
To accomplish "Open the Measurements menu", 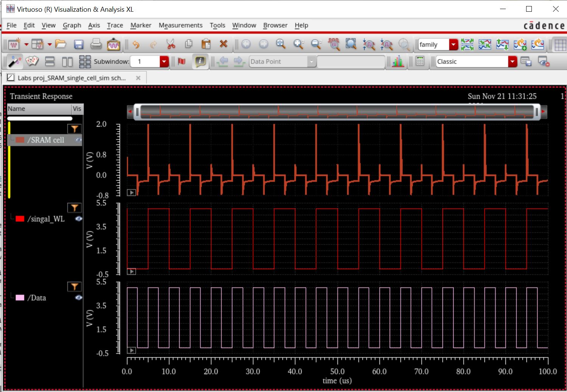I will pyautogui.click(x=180, y=25).
